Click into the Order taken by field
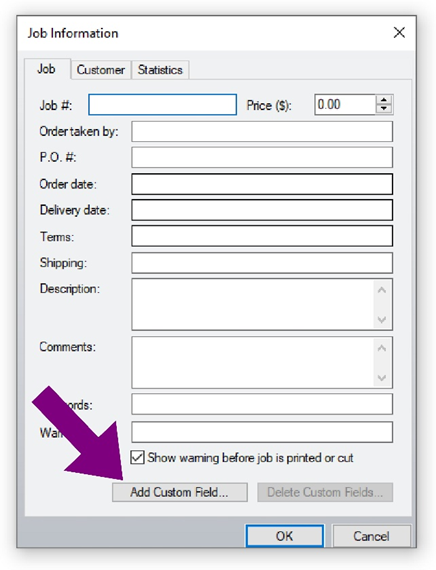 point(262,132)
